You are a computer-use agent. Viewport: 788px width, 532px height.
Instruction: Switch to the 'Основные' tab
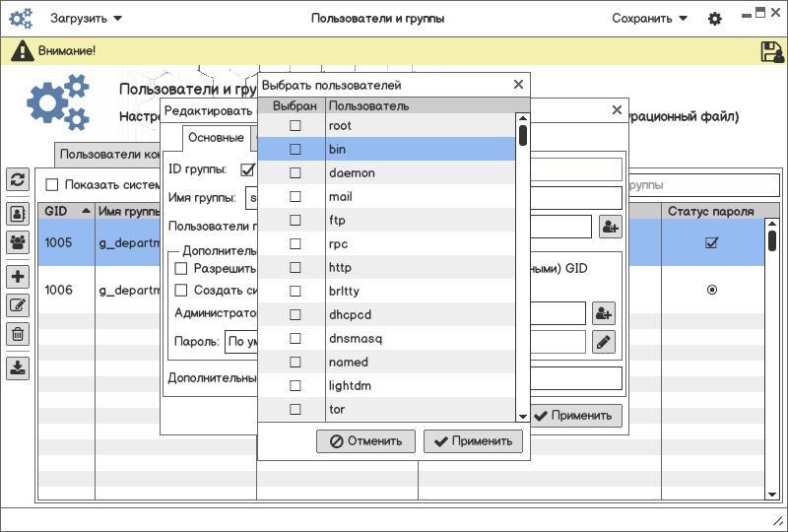(216, 138)
